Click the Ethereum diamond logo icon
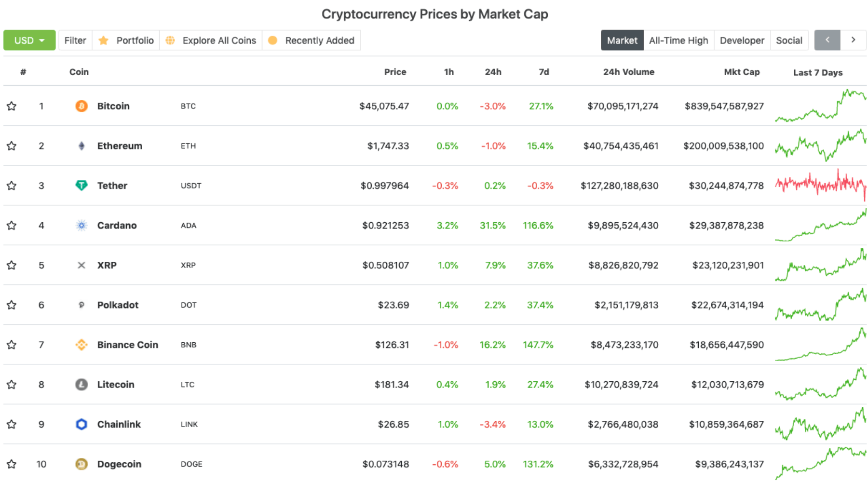 [81, 146]
